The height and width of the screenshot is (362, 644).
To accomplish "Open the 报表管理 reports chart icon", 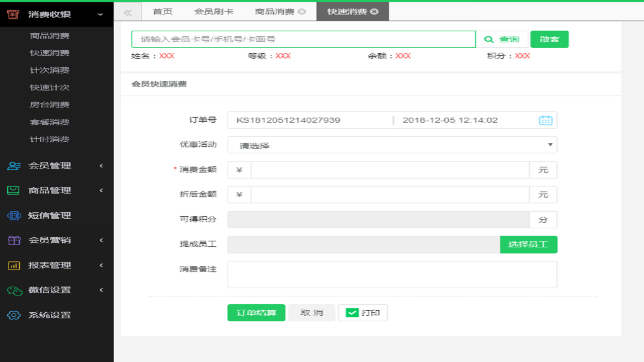I will 14,265.
